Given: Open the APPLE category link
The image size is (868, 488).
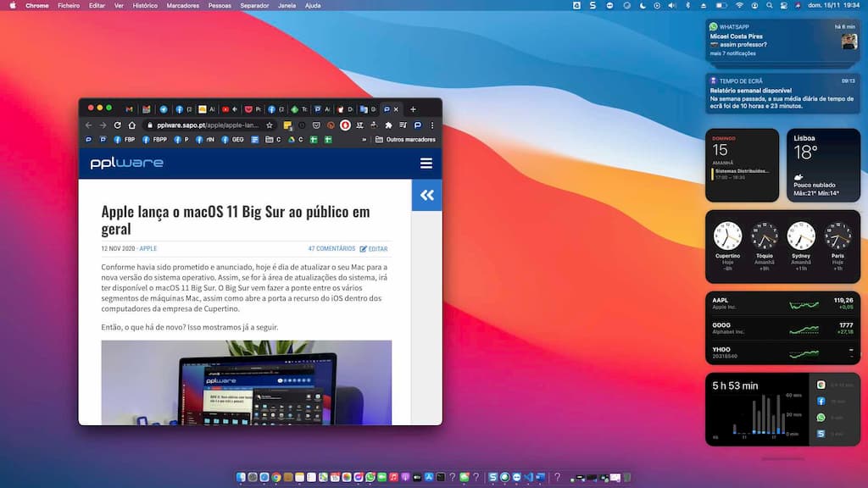Looking at the screenshot, I should [147, 248].
